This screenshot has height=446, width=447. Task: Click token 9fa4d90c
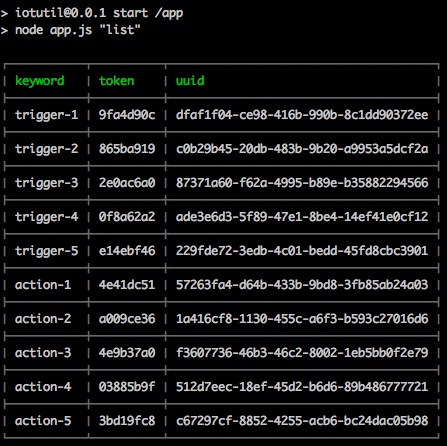(127, 115)
